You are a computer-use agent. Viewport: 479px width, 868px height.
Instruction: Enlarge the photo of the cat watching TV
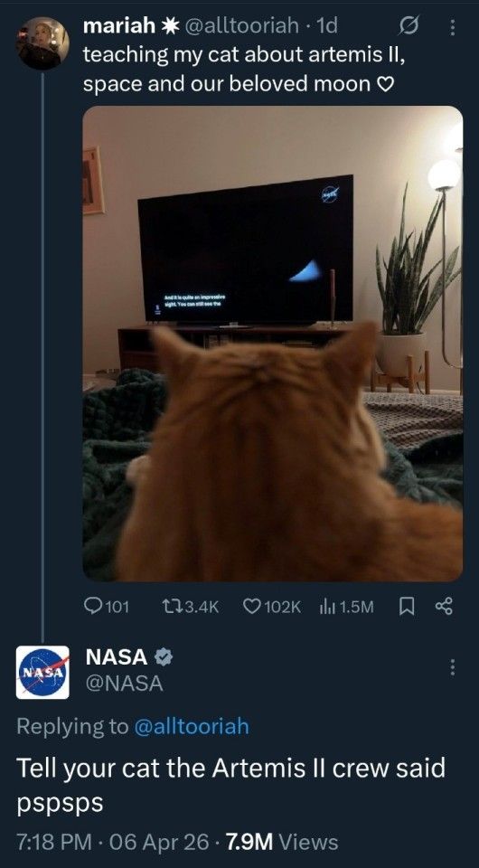[273, 344]
